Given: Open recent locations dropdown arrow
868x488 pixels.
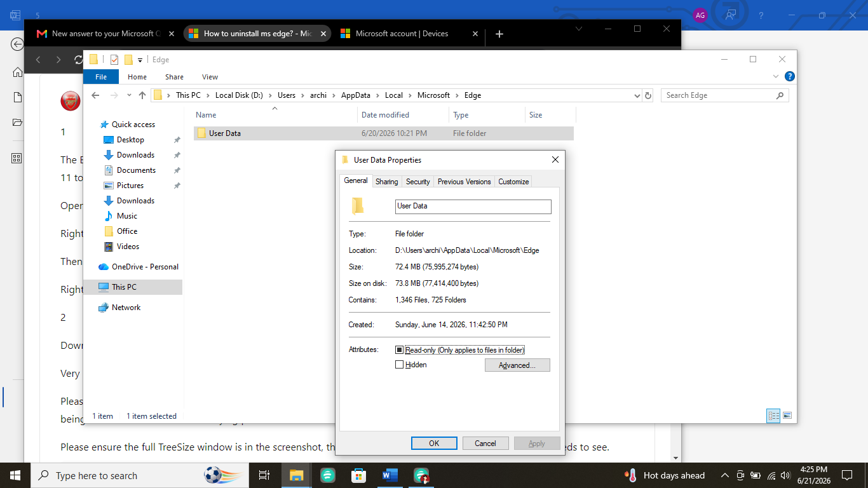Looking at the screenshot, I should pyautogui.click(x=129, y=95).
